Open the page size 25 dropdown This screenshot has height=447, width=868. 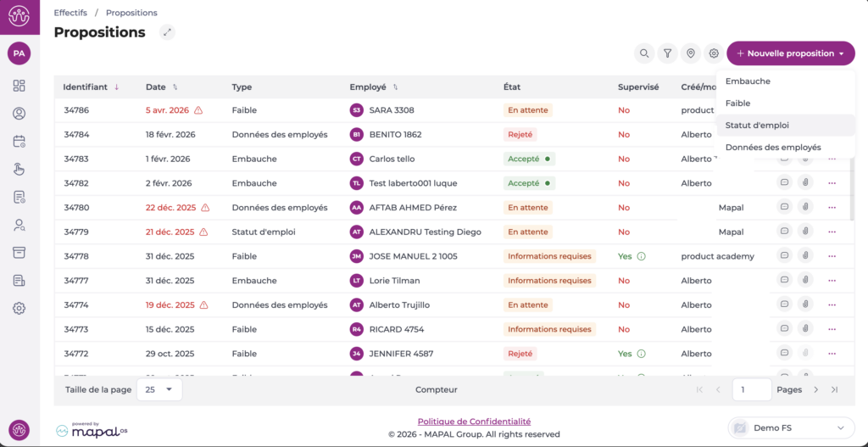[159, 389]
